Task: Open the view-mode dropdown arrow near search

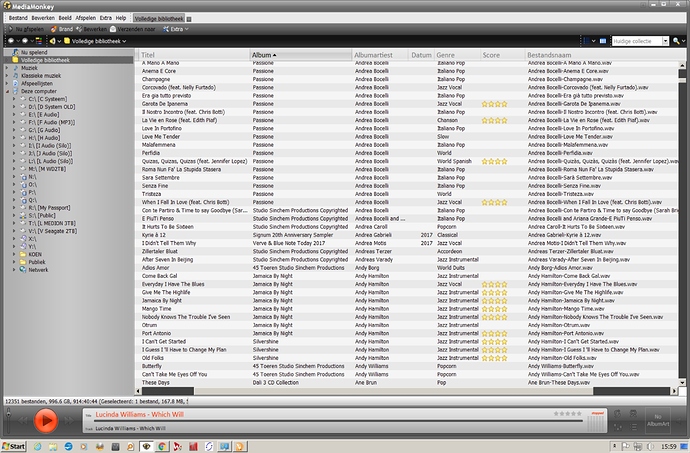Action: (x=593, y=41)
